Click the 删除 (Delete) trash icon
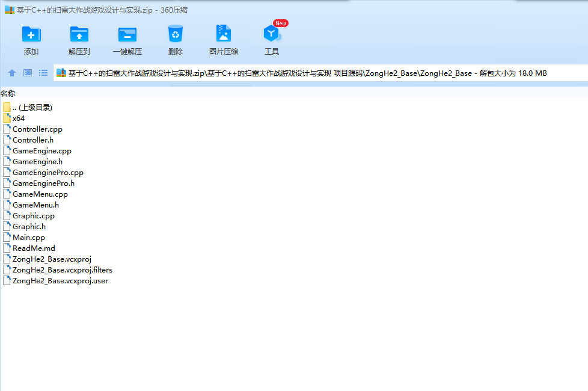This screenshot has height=391, width=588. point(175,34)
